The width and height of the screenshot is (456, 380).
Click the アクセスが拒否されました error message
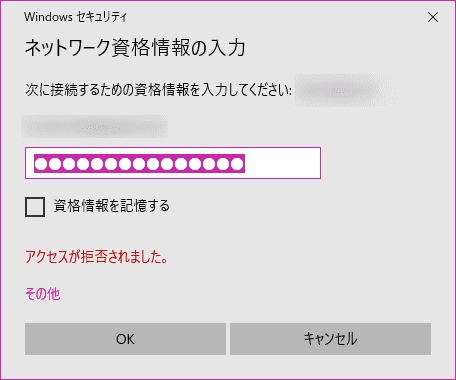pyautogui.click(x=96, y=257)
